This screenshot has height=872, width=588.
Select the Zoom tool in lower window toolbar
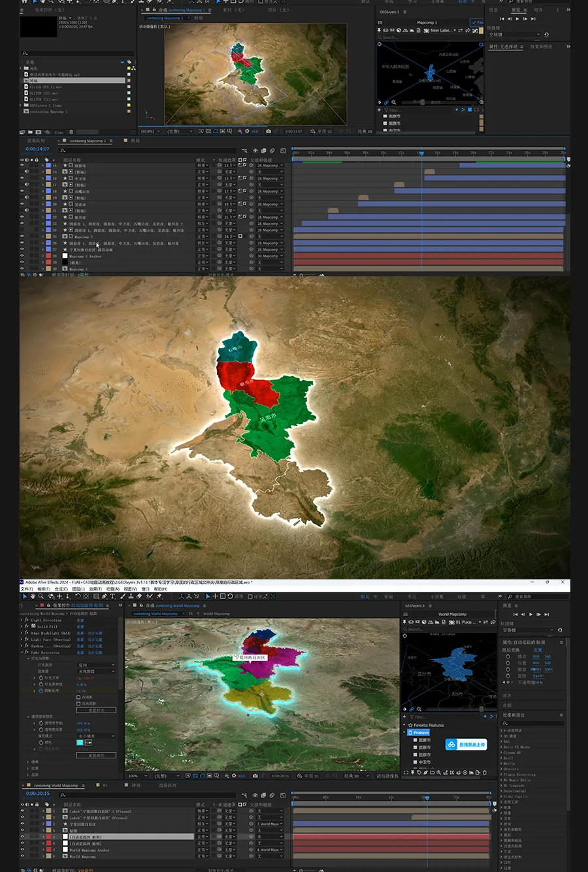pos(41,596)
